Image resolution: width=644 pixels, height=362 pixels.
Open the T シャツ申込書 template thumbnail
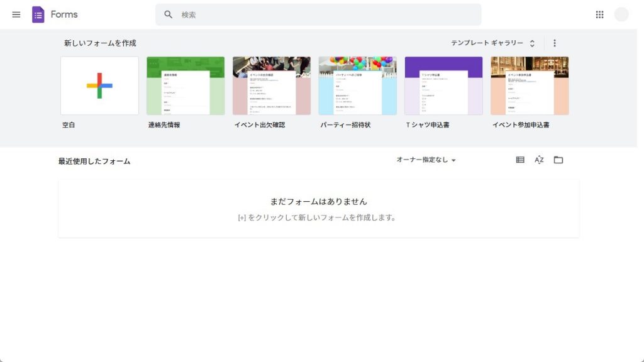click(443, 85)
